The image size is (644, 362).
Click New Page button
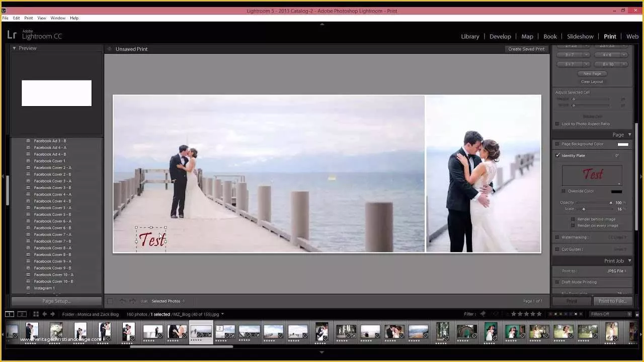(592, 73)
